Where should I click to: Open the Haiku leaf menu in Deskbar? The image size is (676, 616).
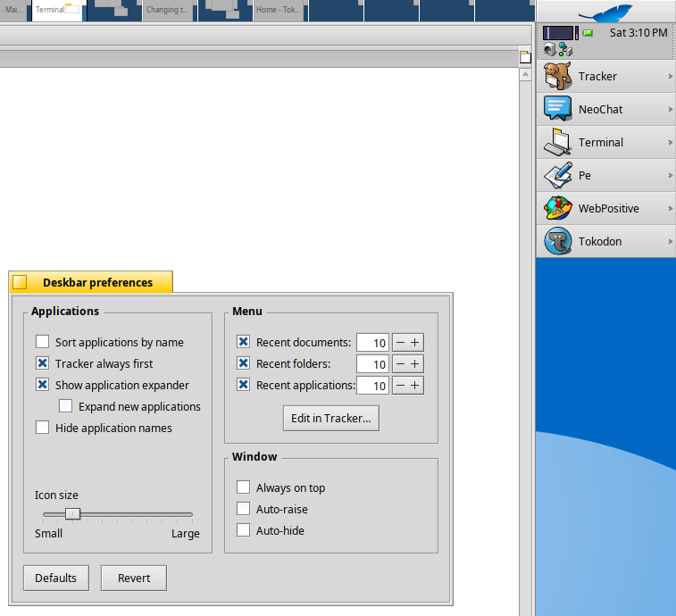[x=605, y=12]
